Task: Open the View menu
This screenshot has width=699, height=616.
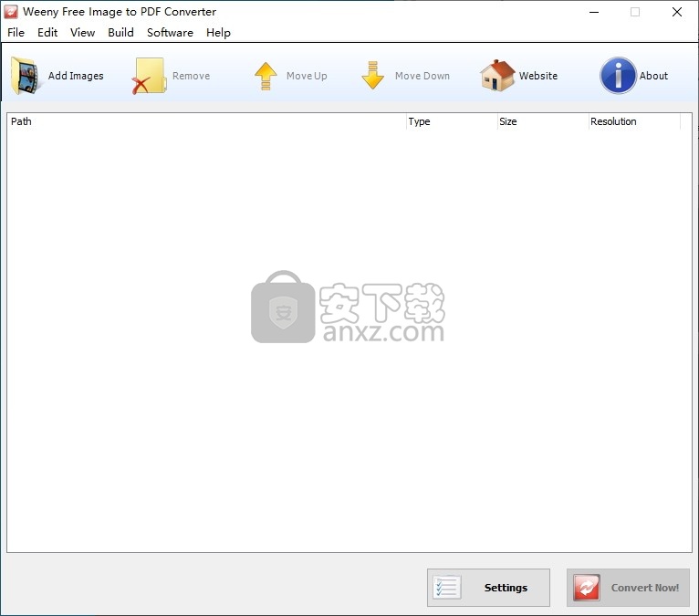Action: pos(82,33)
